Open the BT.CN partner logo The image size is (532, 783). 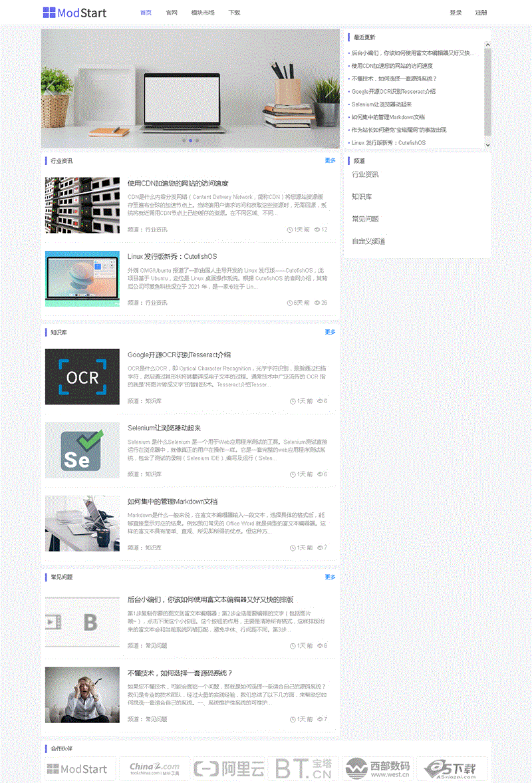pos(303,769)
